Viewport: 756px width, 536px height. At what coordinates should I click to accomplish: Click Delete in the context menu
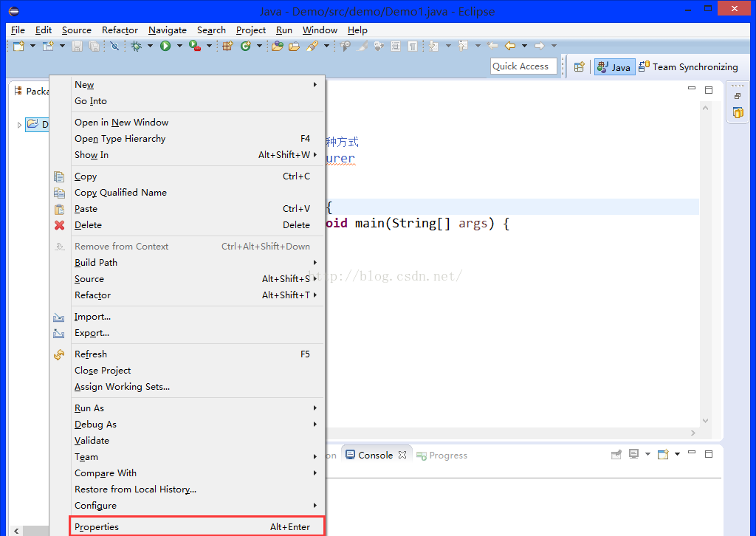197,224
